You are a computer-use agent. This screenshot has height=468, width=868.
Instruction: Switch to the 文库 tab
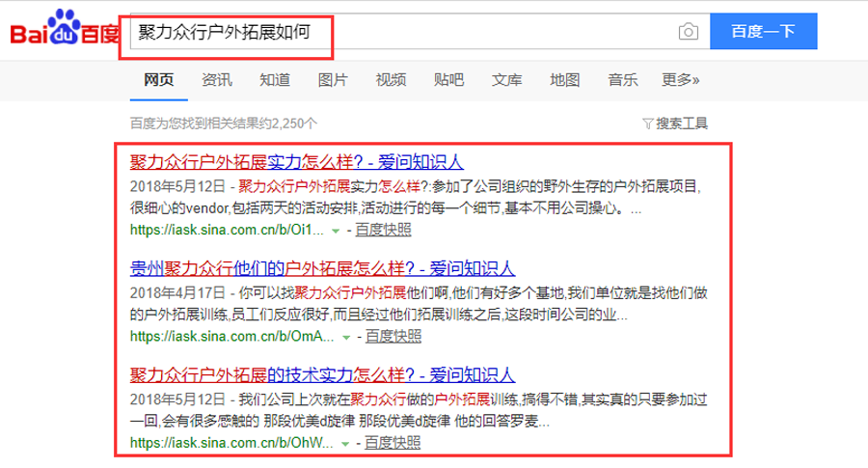tap(507, 80)
